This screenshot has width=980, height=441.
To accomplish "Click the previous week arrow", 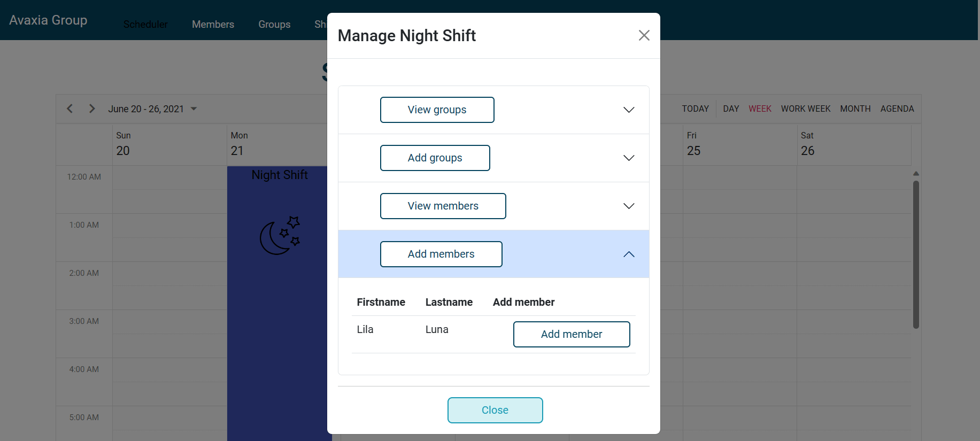I will point(70,109).
